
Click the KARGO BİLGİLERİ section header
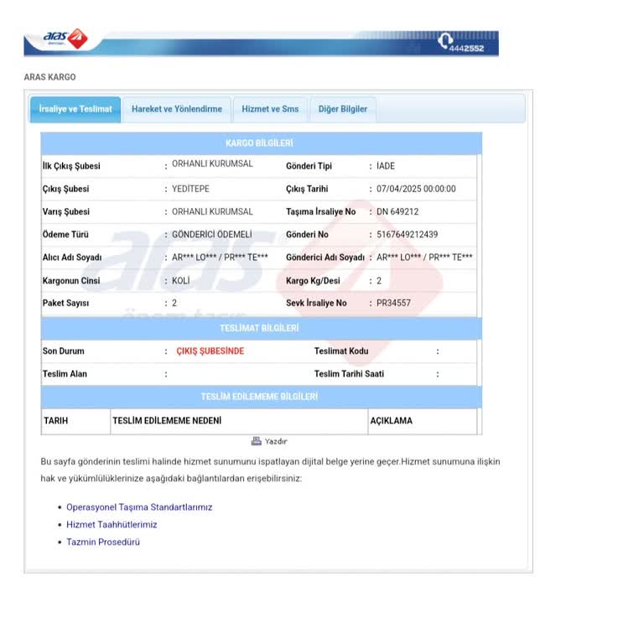(262, 143)
